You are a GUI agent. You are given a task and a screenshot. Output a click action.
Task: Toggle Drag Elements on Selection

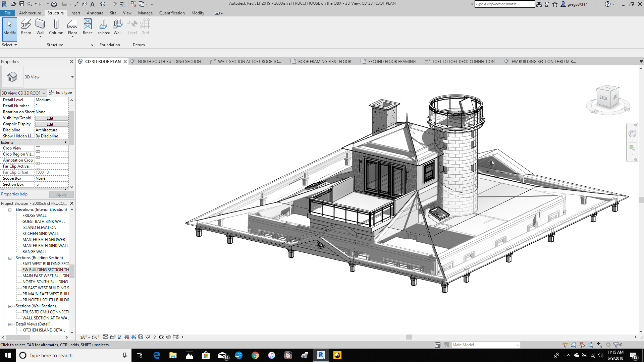(600, 345)
